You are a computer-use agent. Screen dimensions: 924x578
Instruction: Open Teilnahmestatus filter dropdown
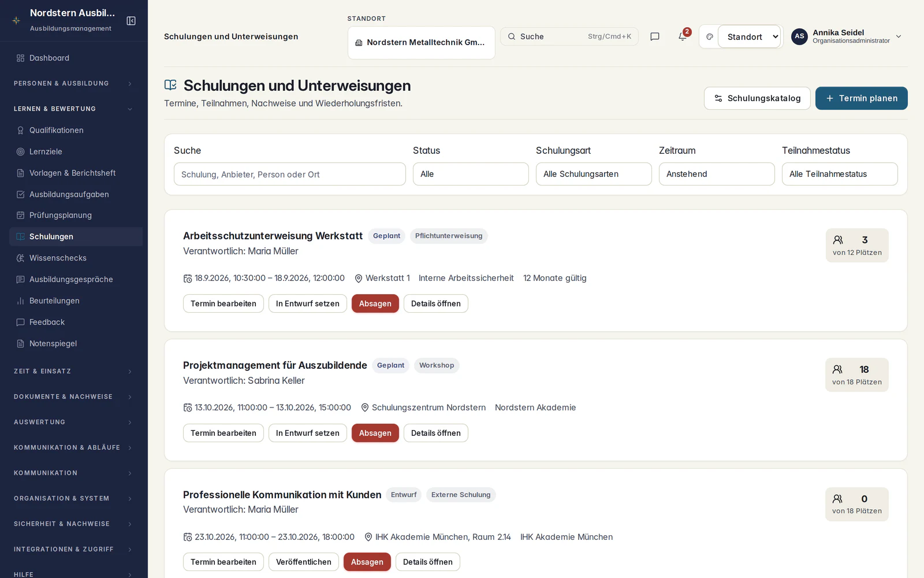pyautogui.click(x=840, y=174)
